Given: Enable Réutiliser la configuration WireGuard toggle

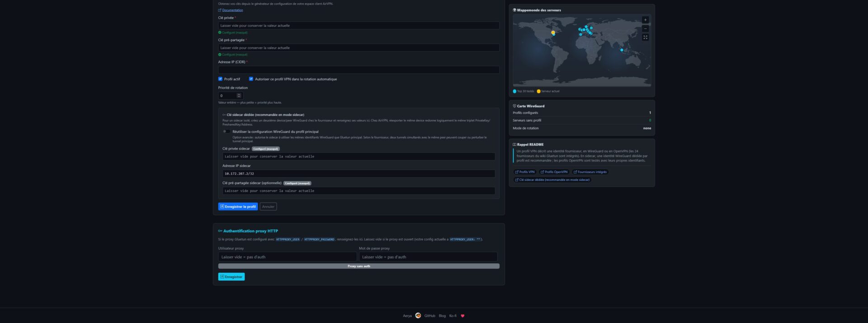Looking at the screenshot, I should [226, 132].
